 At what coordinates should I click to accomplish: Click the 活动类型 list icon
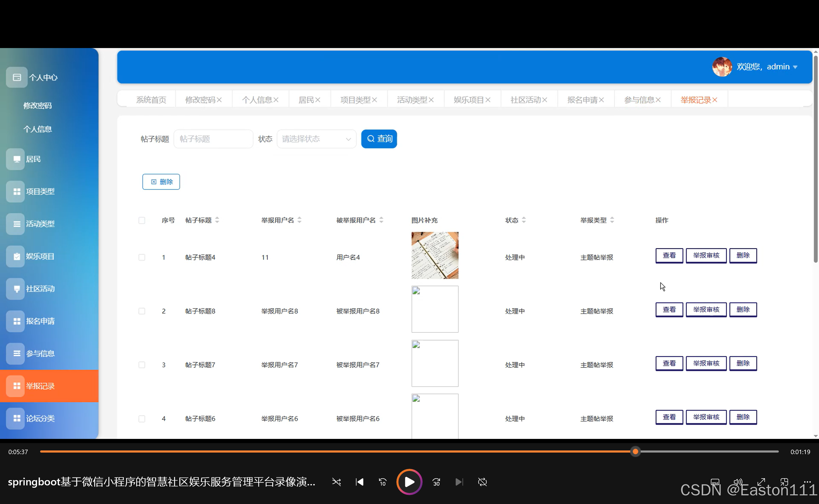pyautogui.click(x=15, y=224)
